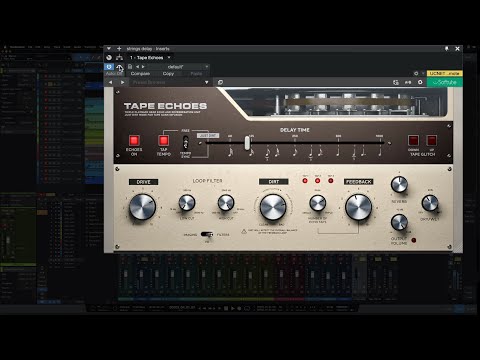
Task: Go to next Softube preset
Action: [x=123, y=82]
